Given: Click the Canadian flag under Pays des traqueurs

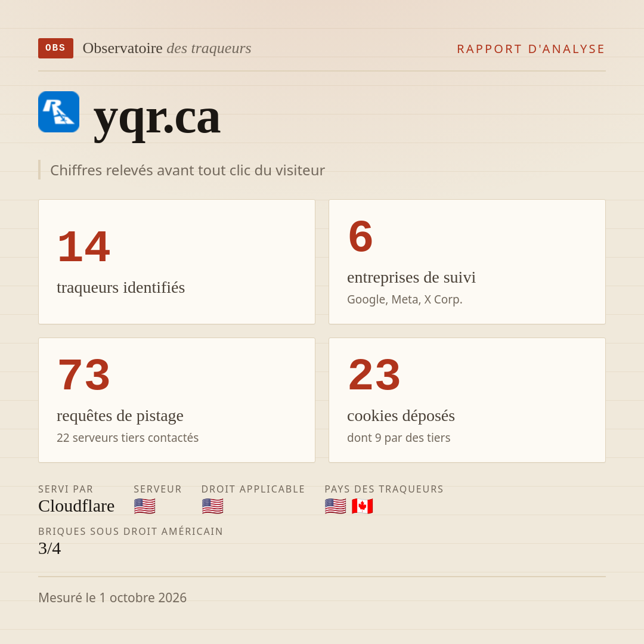Looking at the screenshot, I should click(363, 506).
